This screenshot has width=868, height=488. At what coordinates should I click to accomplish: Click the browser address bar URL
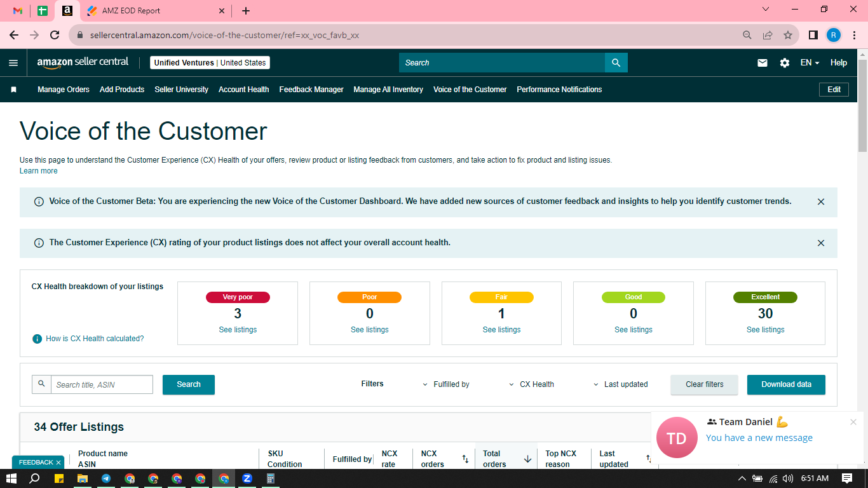[225, 36]
